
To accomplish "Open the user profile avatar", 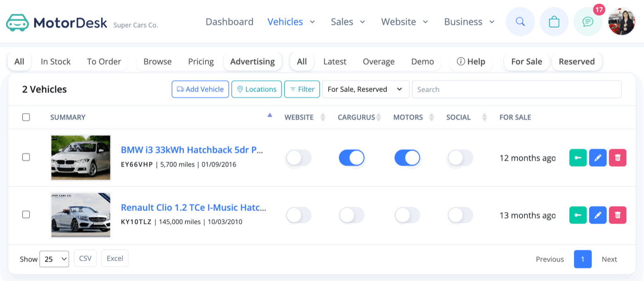I will click(x=622, y=22).
